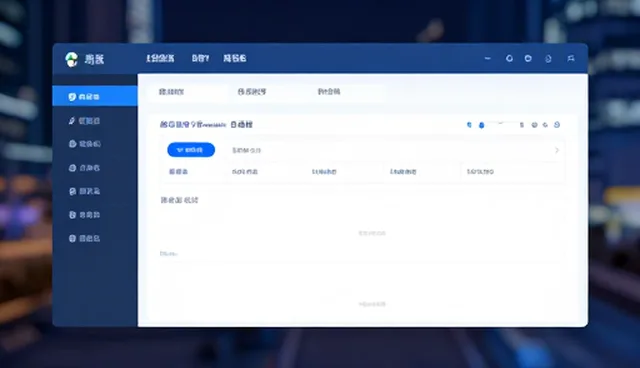Click the first blue-highlighted column header
This screenshot has width=640, height=368.
[x=178, y=172]
